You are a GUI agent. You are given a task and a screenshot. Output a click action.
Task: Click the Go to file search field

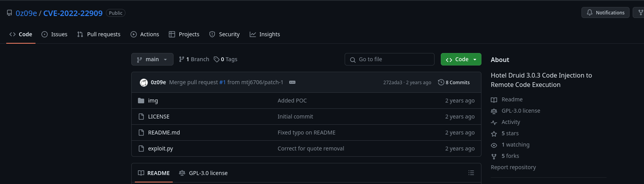point(390,59)
